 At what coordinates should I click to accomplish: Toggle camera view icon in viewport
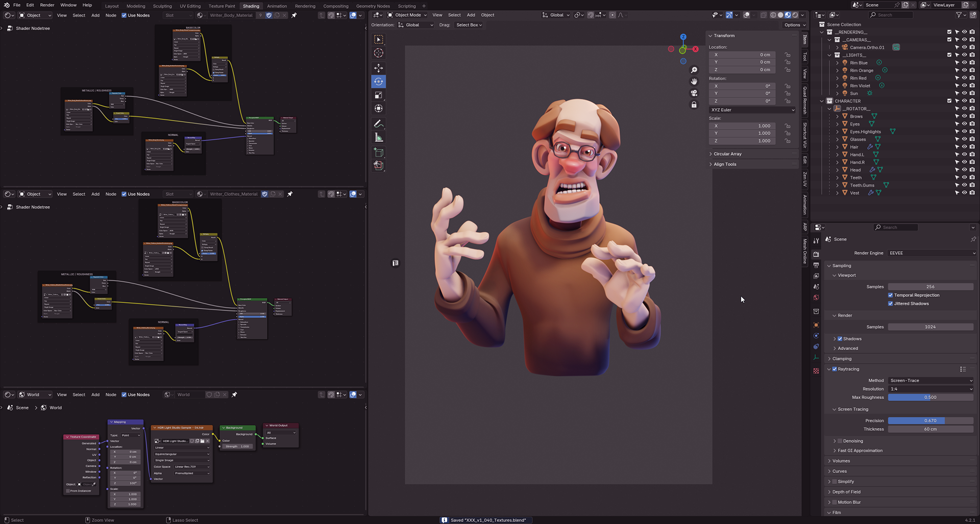[x=694, y=93]
